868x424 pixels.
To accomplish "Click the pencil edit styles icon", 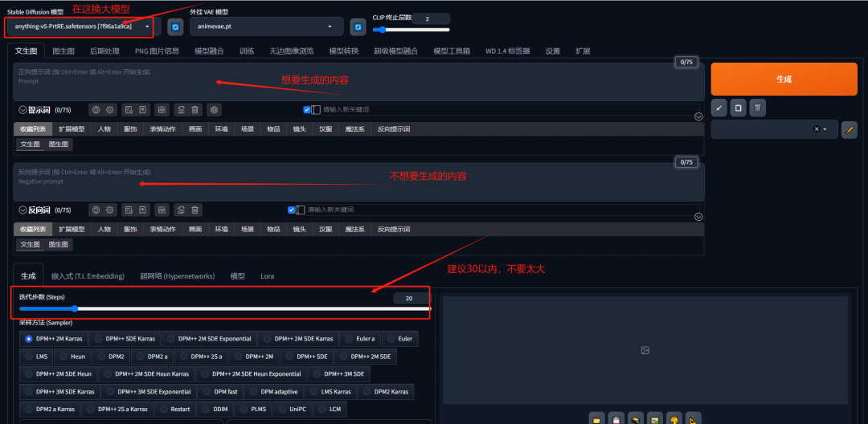I will point(850,129).
